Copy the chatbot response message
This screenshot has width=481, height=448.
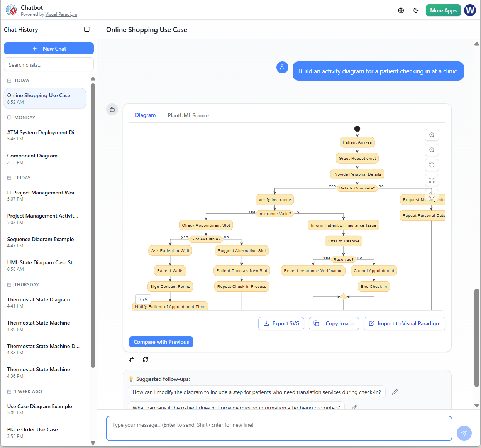click(132, 360)
